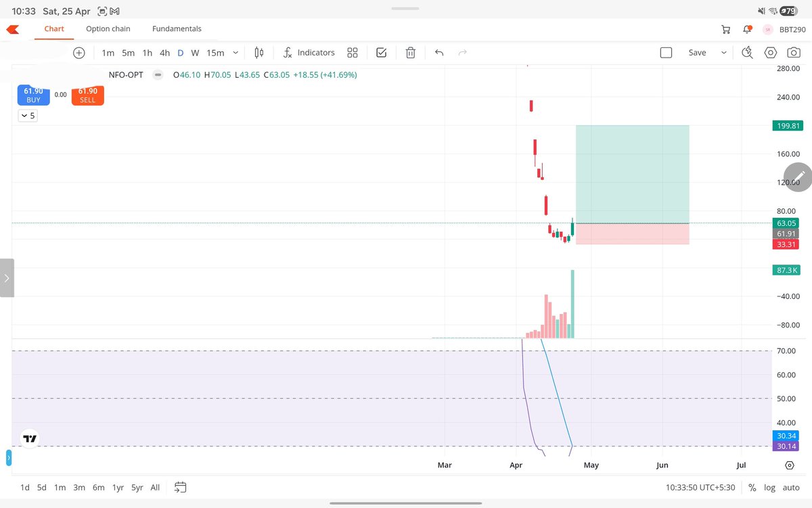
Task: Click the candlestick chart style icon
Action: click(x=258, y=52)
